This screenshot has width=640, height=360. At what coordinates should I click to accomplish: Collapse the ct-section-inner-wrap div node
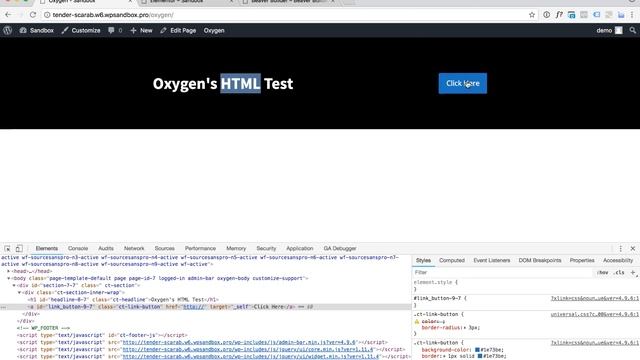click(x=19, y=293)
